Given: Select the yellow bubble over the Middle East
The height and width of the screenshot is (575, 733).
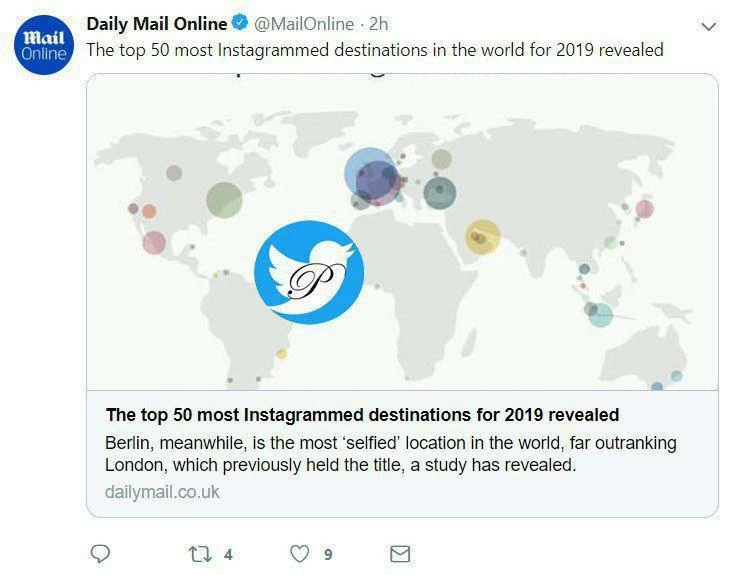Looking at the screenshot, I should [x=483, y=236].
